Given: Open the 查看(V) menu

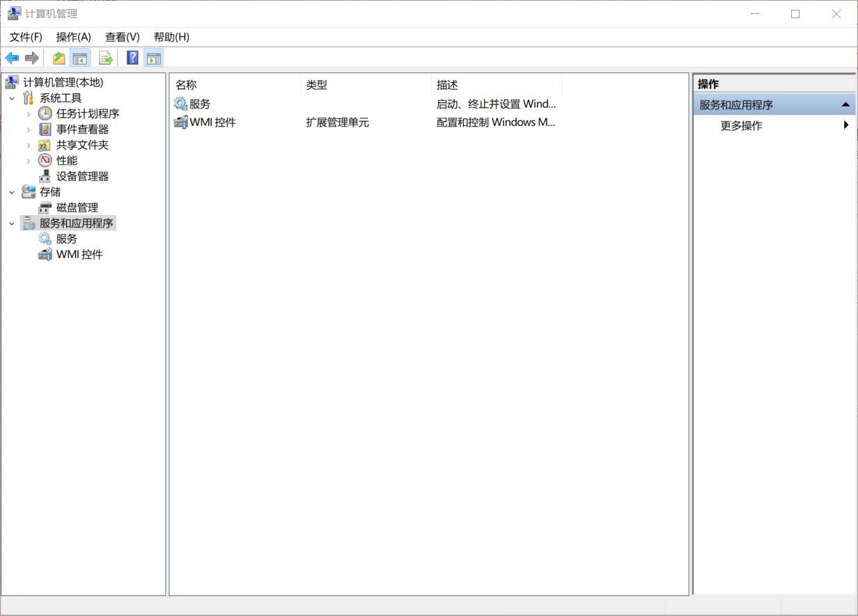Looking at the screenshot, I should [123, 37].
